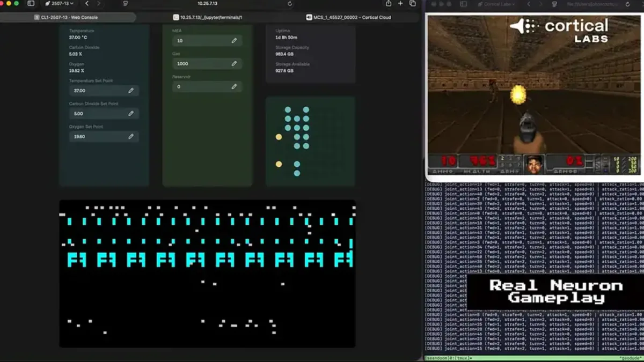
Task: Click the Temperature Set Point field showing 37.00
Action: (x=104, y=91)
